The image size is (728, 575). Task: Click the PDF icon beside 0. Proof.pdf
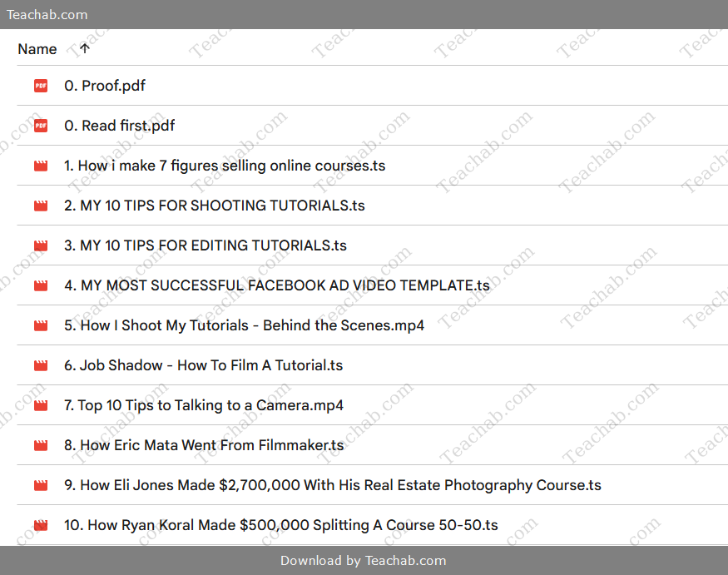(x=41, y=86)
